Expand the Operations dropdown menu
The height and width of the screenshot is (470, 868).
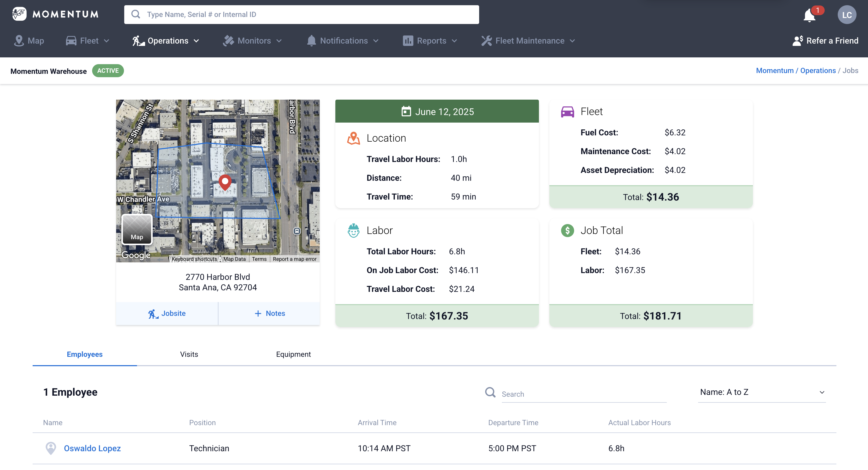[x=166, y=41]
